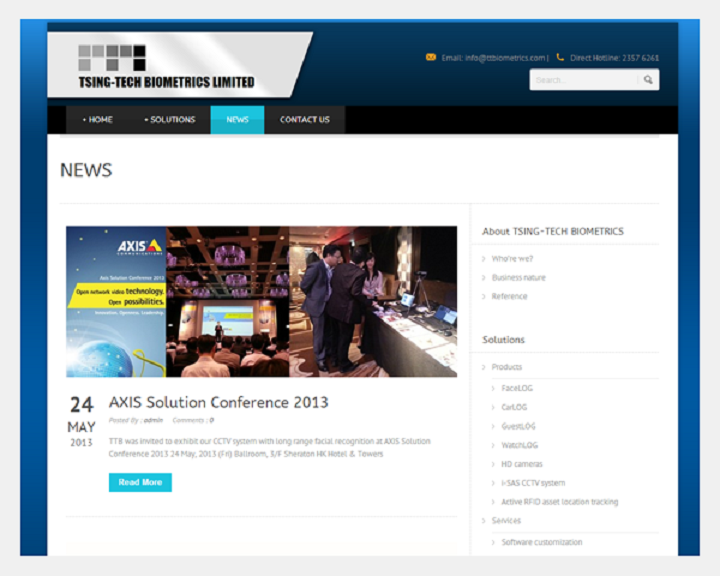
Task: Click the admin author link
Action: click(153, 420)
